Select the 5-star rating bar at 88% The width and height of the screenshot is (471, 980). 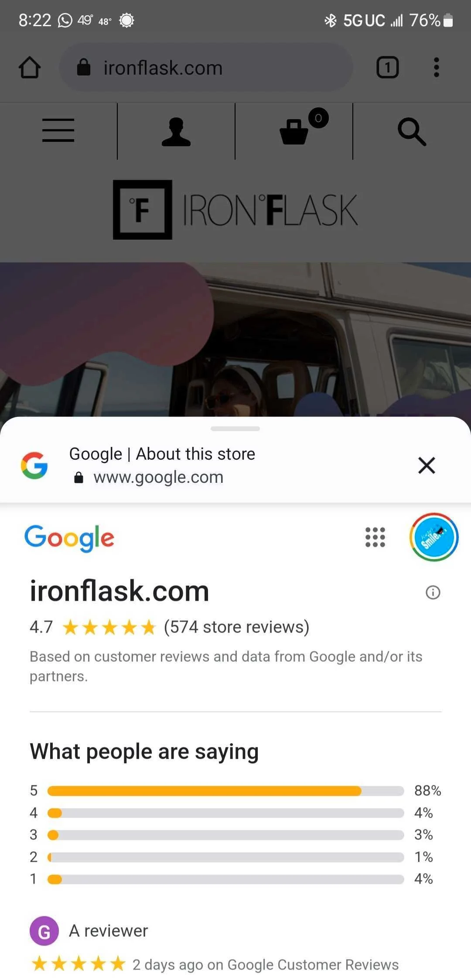pos(225,791)
